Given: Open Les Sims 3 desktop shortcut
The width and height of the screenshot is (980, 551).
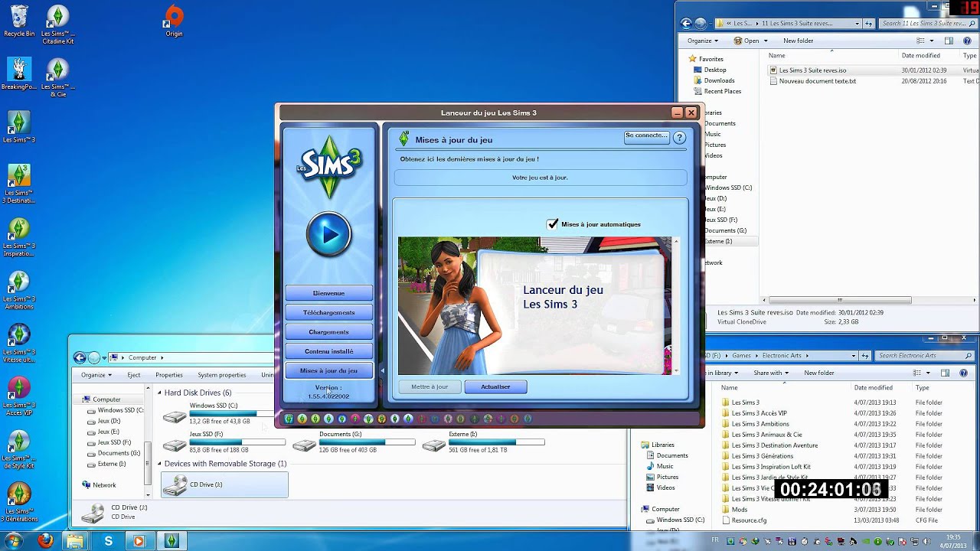Looking at the screenshot, I should point(19,127).
